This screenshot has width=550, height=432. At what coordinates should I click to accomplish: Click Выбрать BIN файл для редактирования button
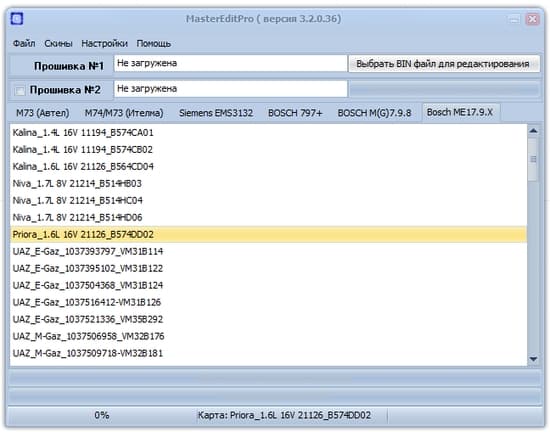point(444,64)
